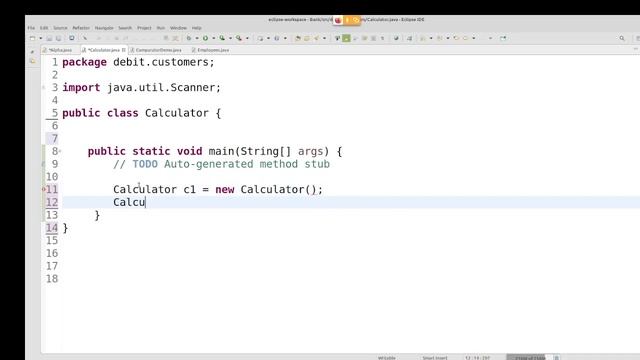Click the Restore view icon in left sidebar
640x360 pixels.
pos(33,52)
